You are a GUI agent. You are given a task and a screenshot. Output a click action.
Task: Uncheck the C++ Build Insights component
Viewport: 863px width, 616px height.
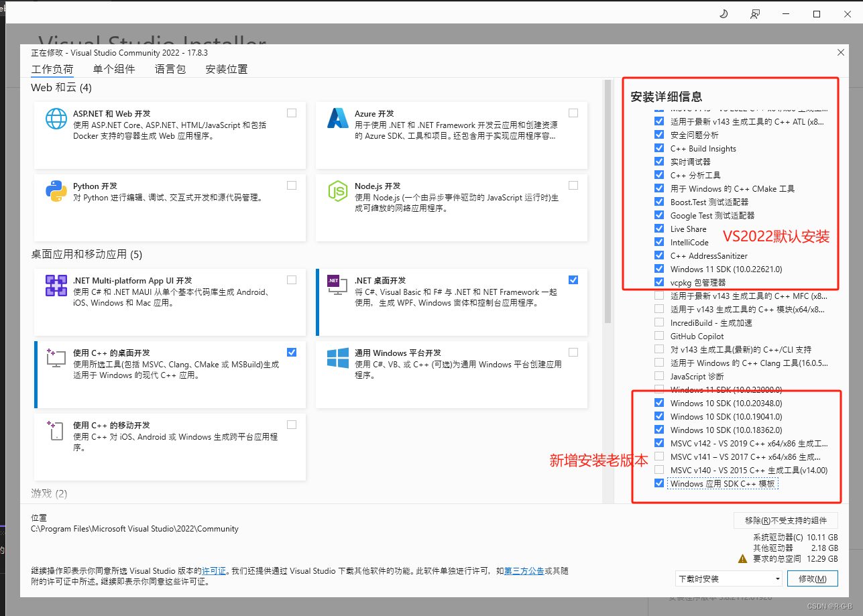(x=659, y=148)
